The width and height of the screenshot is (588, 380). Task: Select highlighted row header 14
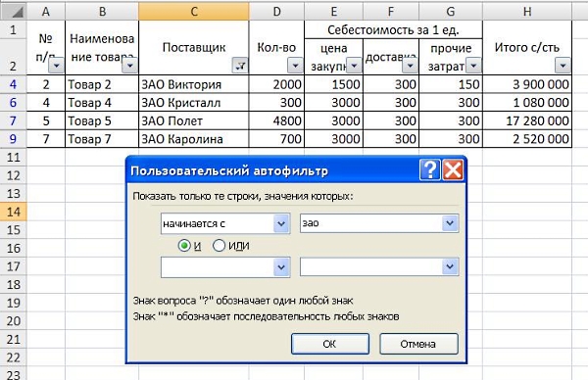(x=13, y=212)
